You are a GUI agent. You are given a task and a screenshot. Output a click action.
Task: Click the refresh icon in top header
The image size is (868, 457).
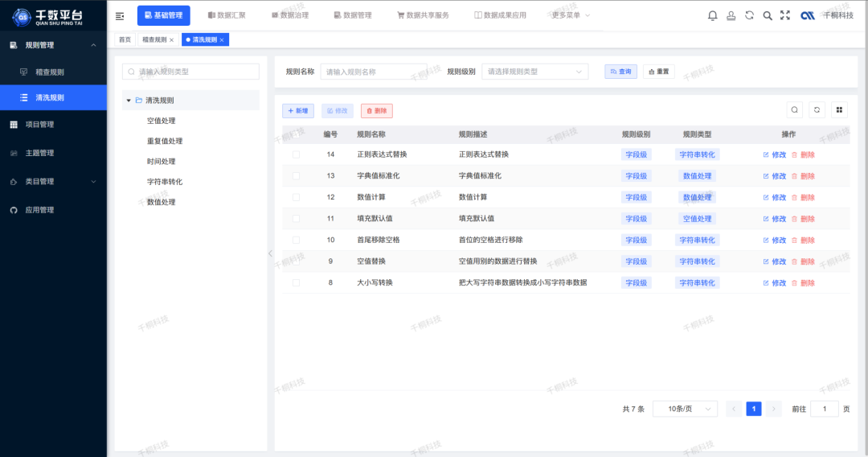749,15
